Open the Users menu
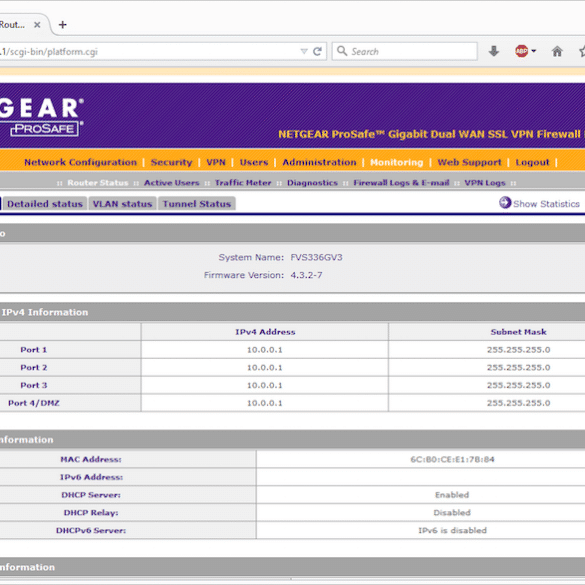585x585 pixels. click(254, 162)
